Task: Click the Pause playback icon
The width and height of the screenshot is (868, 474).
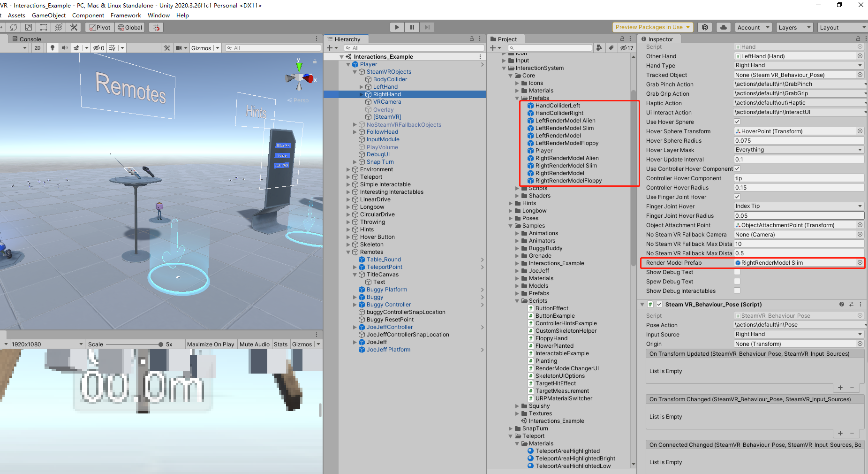Action: pos(412,27)
